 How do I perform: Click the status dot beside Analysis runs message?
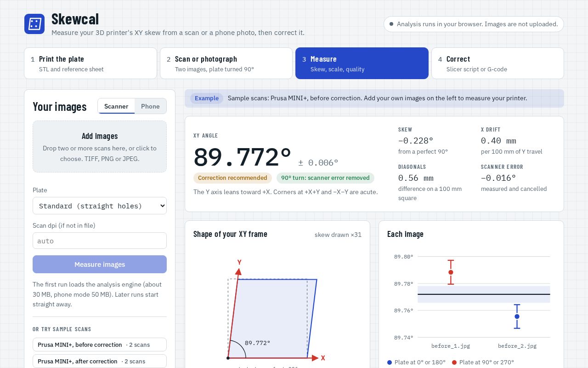pyautogui.click(x=391, y=24)
